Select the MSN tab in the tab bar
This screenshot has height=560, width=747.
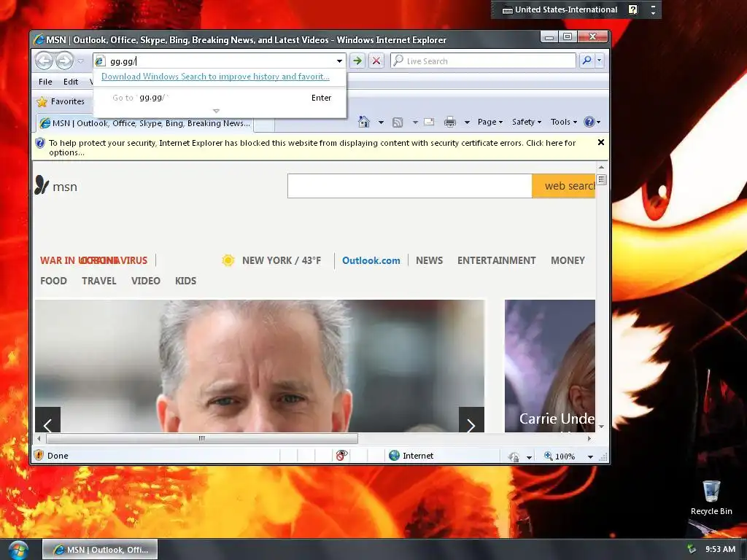(x=145, y=123)
